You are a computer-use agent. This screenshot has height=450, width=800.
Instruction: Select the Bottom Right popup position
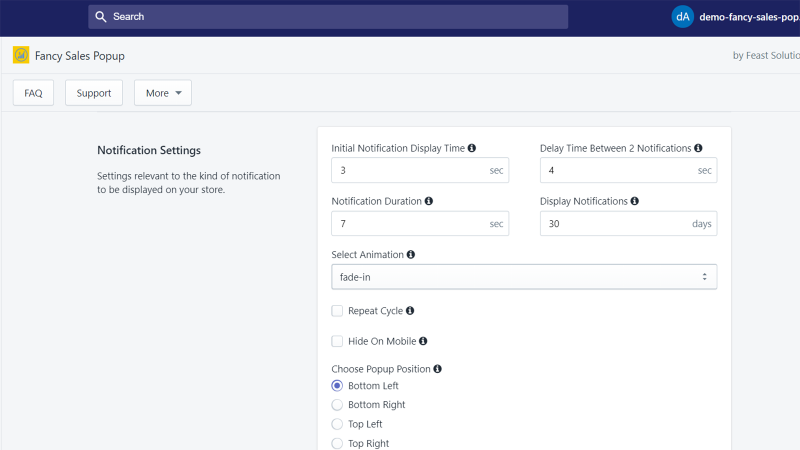[337, 405]
